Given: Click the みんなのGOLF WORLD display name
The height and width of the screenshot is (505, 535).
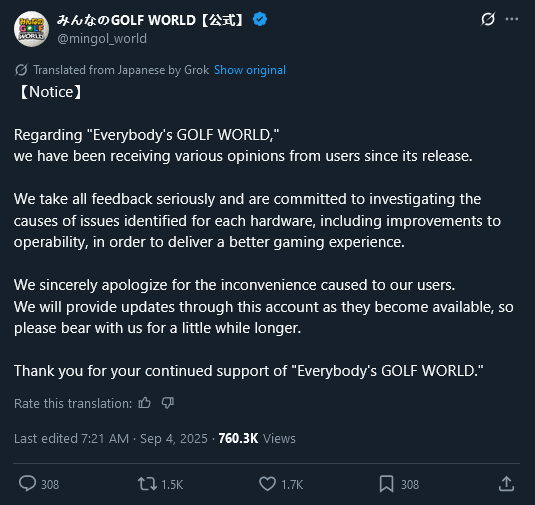Looking at the screenshot, I should click(x=150, y=20).
